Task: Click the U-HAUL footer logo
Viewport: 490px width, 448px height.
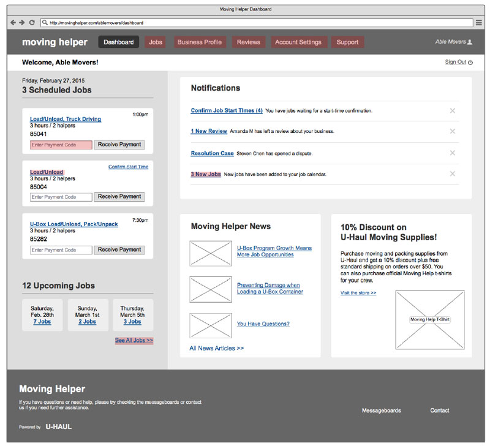Action: (x=58, y=427)
